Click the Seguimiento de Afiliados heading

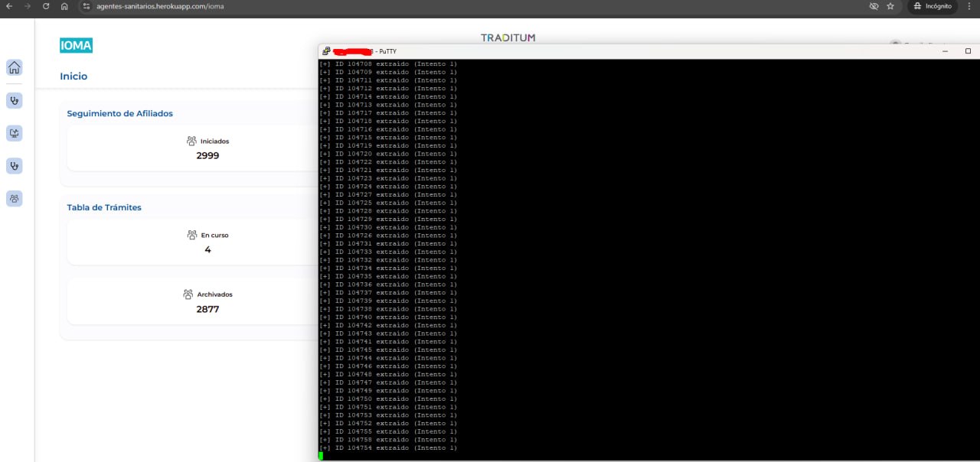[120, 113]
